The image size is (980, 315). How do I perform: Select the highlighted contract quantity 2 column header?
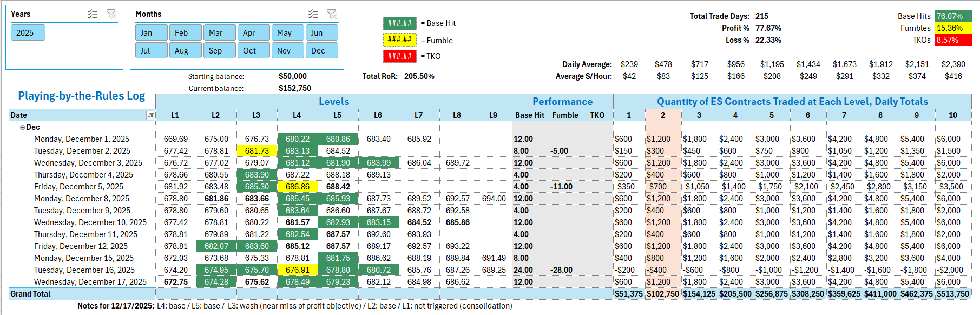(662, 115)
